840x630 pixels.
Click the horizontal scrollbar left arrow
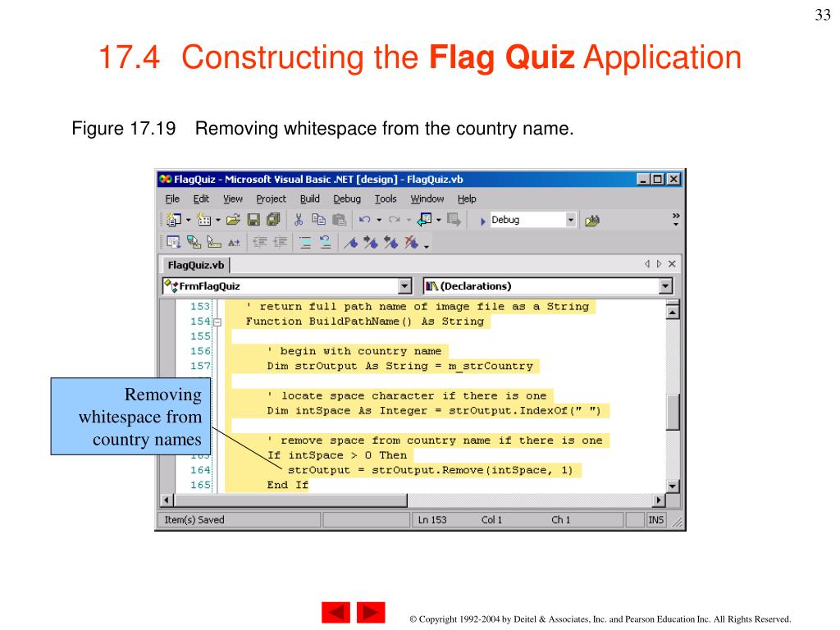166,500
